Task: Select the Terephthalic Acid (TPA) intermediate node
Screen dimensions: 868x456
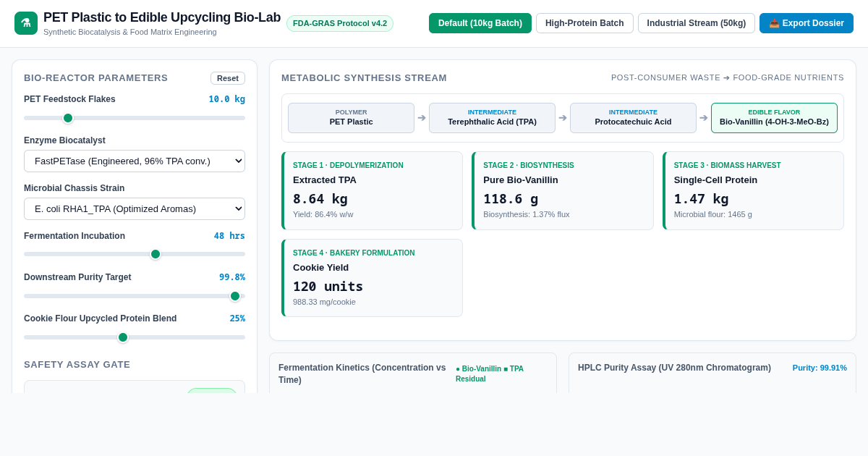Action: (x=492, y=118)
